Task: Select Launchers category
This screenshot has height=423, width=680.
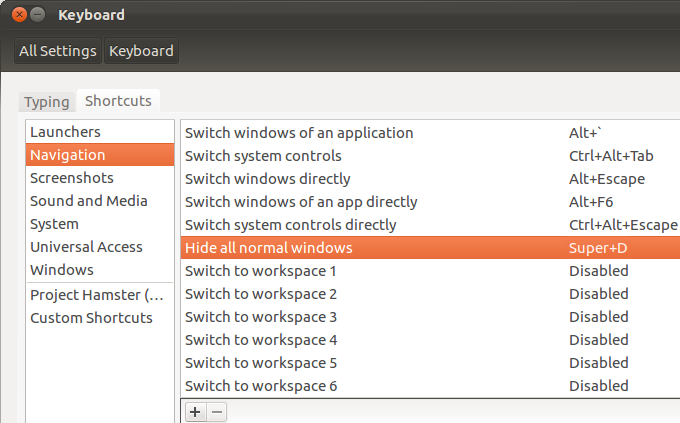Action: (65, 132)
